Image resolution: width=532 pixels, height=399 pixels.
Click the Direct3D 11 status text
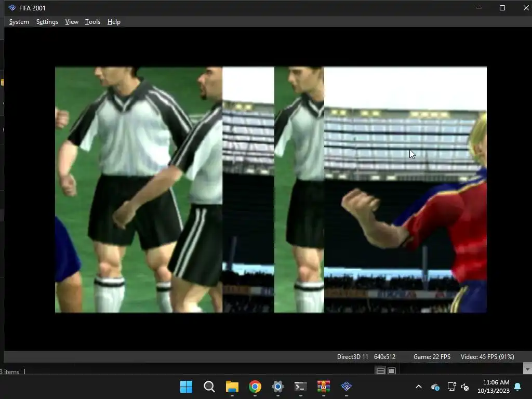(x=353, y=357)
